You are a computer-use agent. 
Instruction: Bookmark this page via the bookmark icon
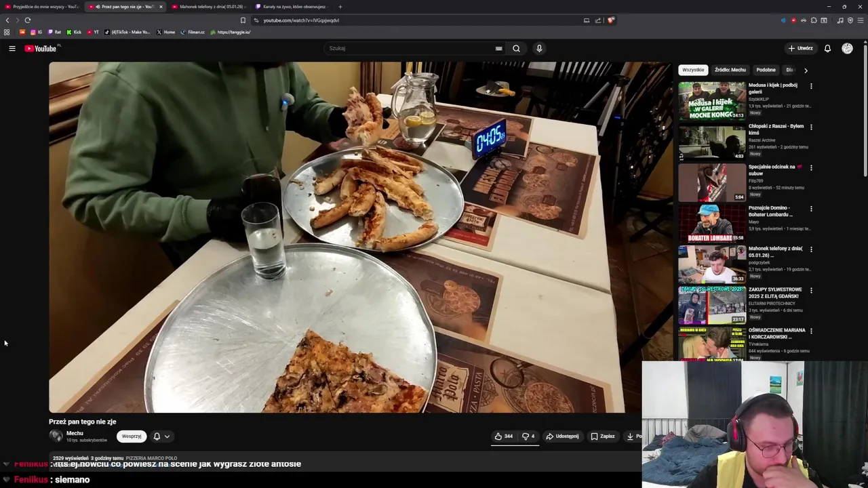(x=243, y=20)
